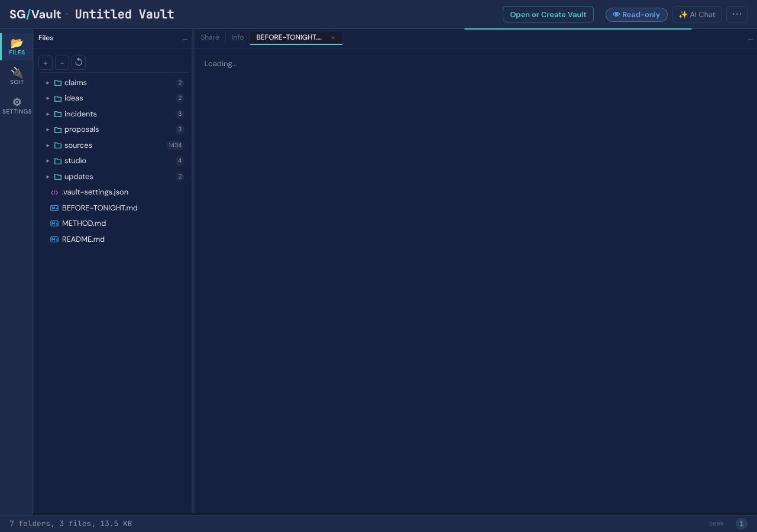Close the BEFORE-TONIGHT tab

pyautogui.click(x=333, y=38)
